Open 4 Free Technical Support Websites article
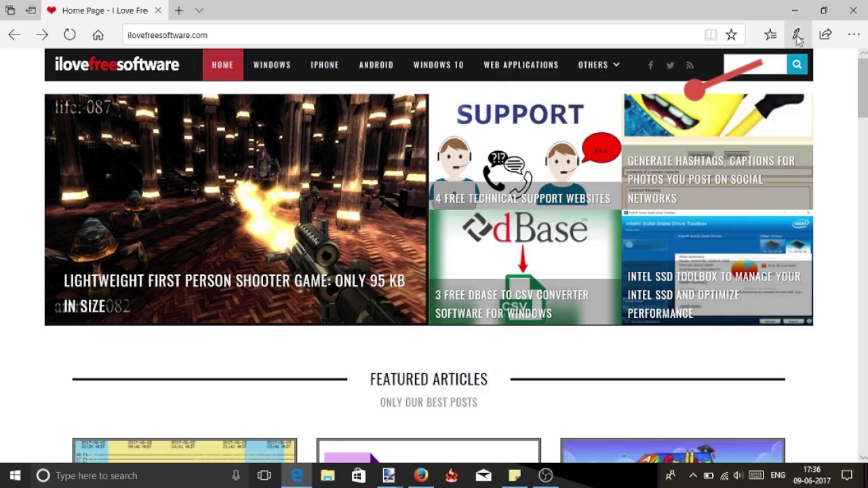Viewport: 868px width, 488px height. coord(523,198)
